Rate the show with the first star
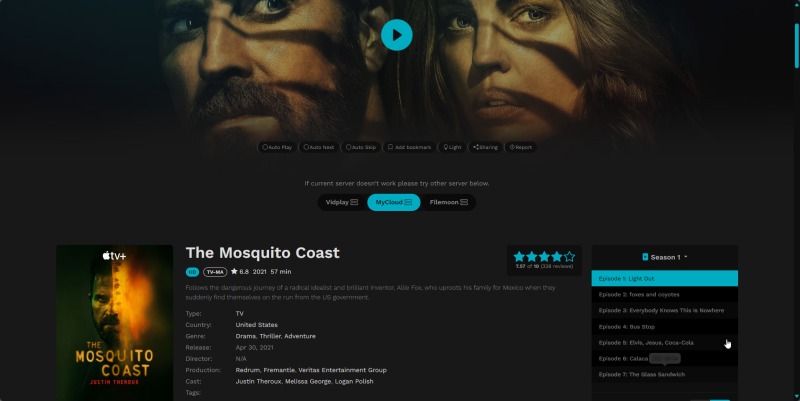800x401 pixels. click(519, 257)
